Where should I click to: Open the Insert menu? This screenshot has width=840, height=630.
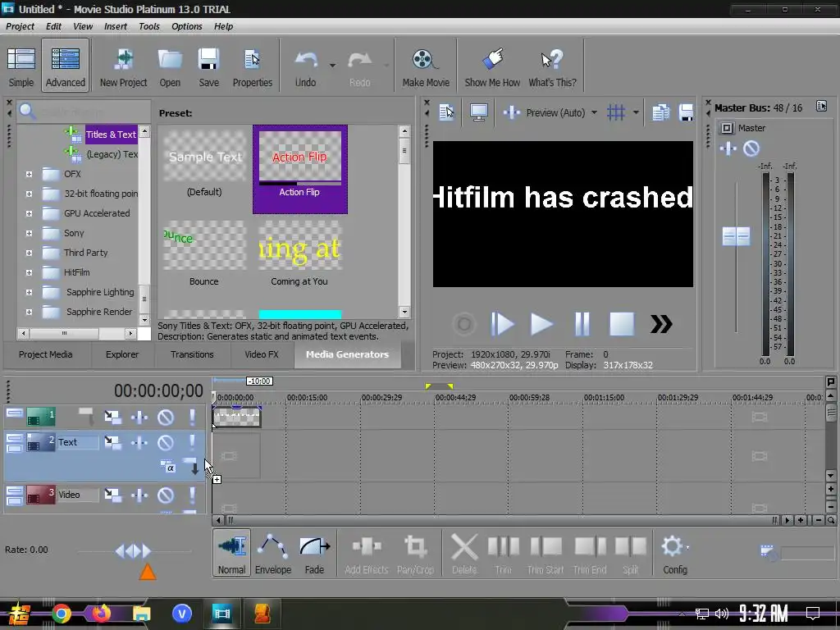[x=115, y=26]
